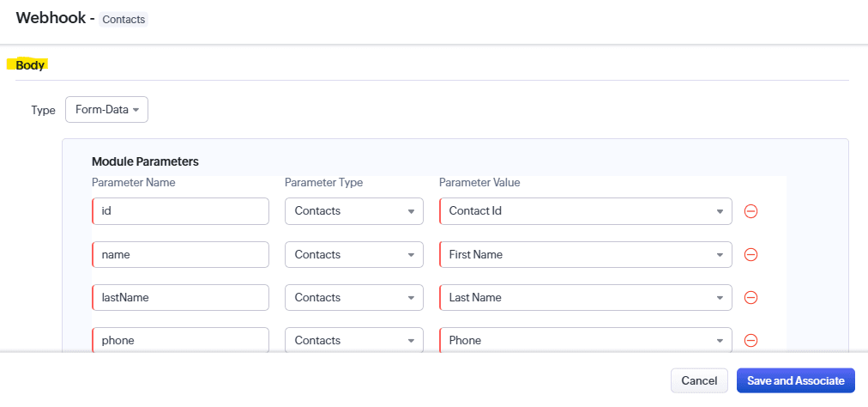Open the Contact Id value dropdown
This screenshot has height=407, width=868.
[x=585, y=211]
